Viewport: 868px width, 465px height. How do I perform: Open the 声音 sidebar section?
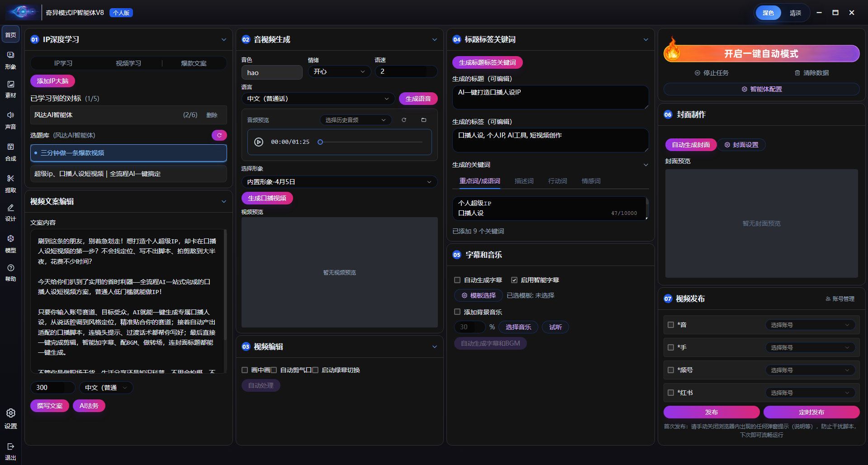coord(10,120)
